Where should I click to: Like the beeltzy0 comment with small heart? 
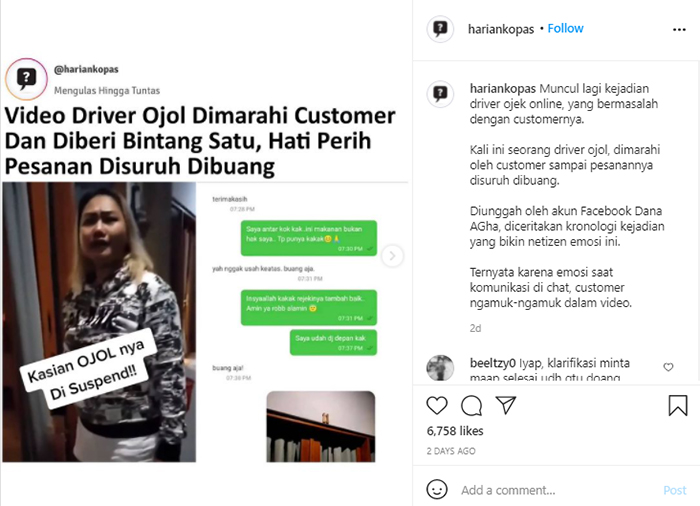668,367
